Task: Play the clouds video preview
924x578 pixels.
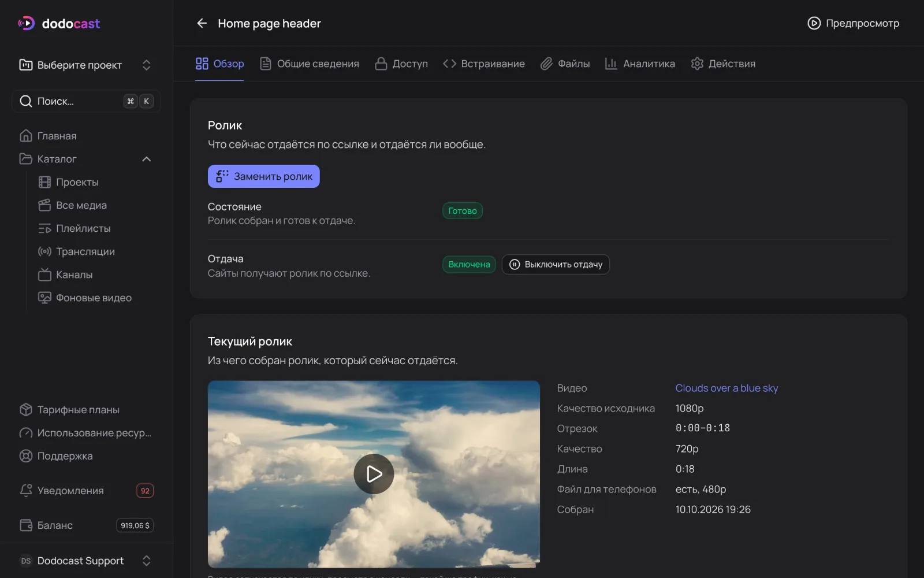Action: [374, 474]
